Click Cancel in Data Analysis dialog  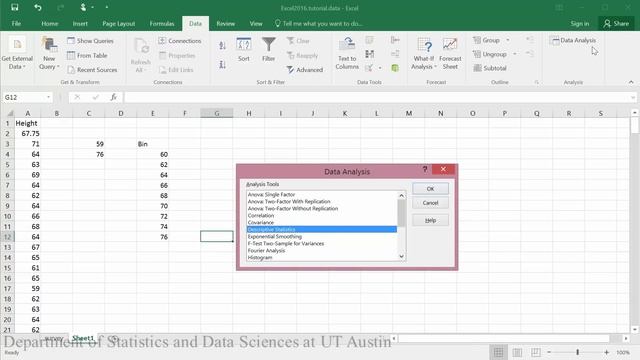pyautogui.click(x=430, y=203)
